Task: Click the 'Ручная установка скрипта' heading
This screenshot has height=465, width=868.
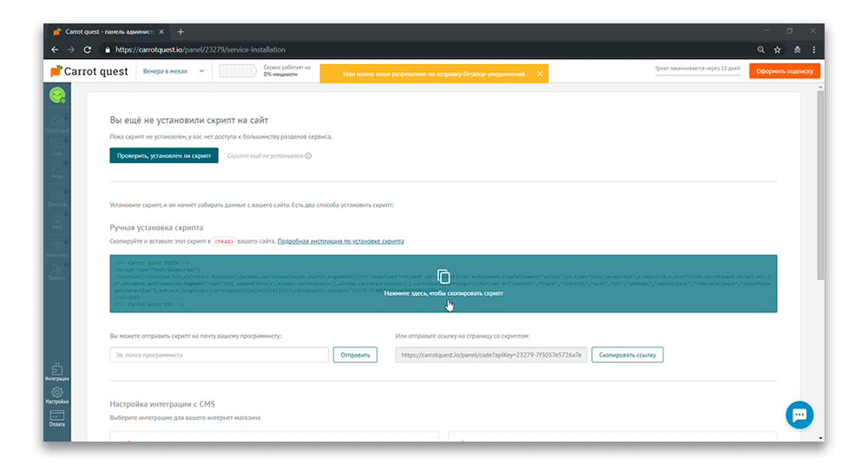Action: (156, 227)
